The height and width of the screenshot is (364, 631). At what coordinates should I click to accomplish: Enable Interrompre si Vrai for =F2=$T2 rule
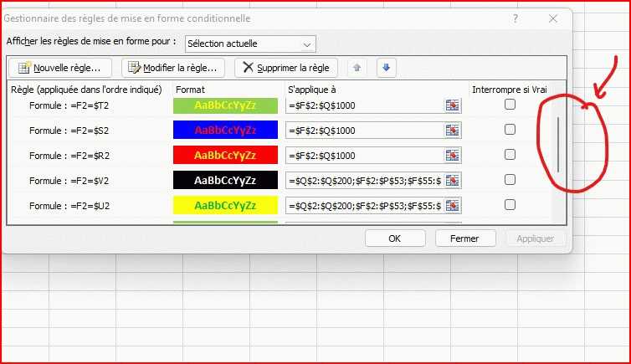(x=510, y=105)
